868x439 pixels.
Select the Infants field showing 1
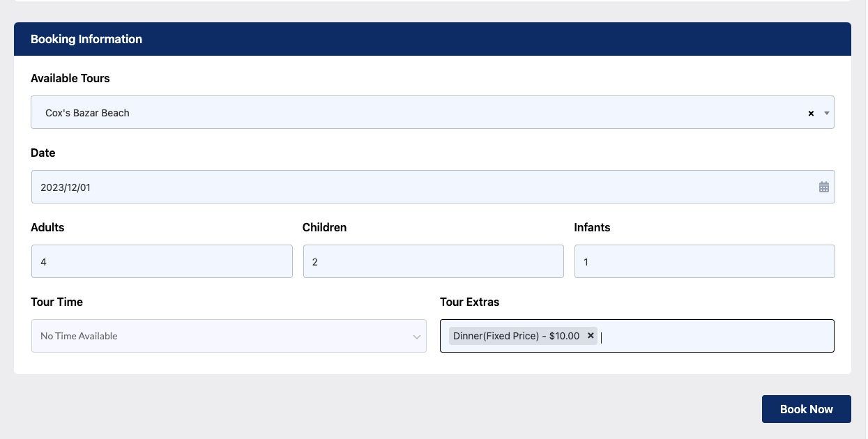tap(704, 261)
